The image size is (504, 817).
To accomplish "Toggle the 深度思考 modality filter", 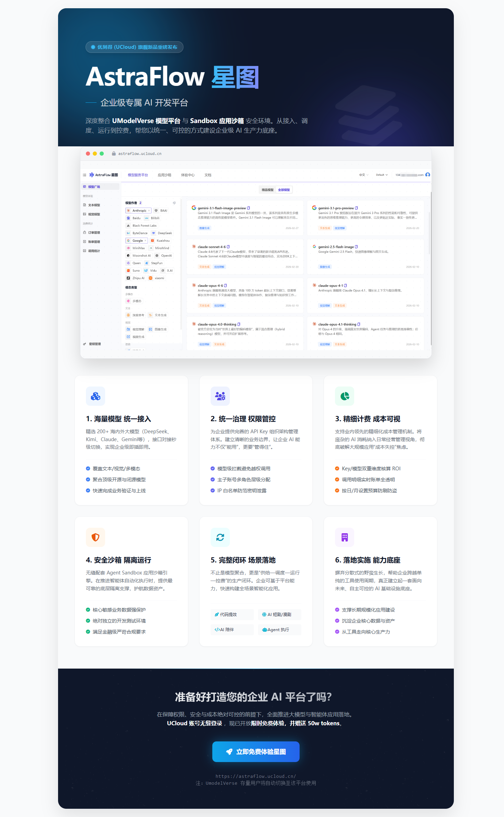I will (x=136, y=315).
